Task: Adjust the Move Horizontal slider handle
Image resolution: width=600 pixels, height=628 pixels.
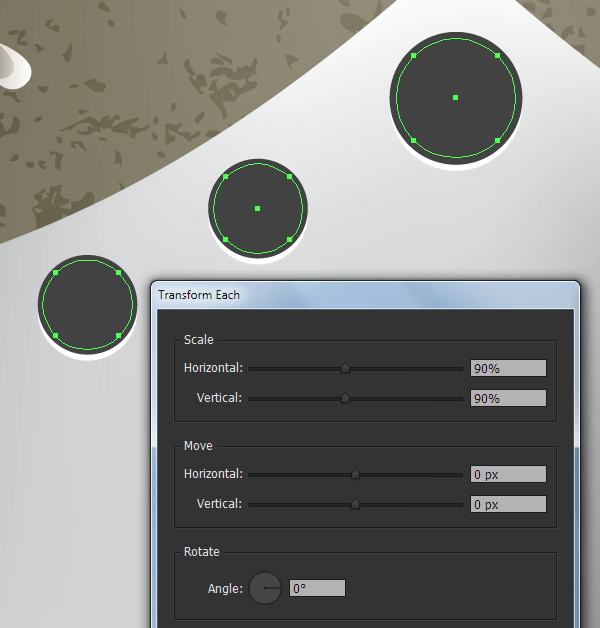Action: click(x=355, y=474)
